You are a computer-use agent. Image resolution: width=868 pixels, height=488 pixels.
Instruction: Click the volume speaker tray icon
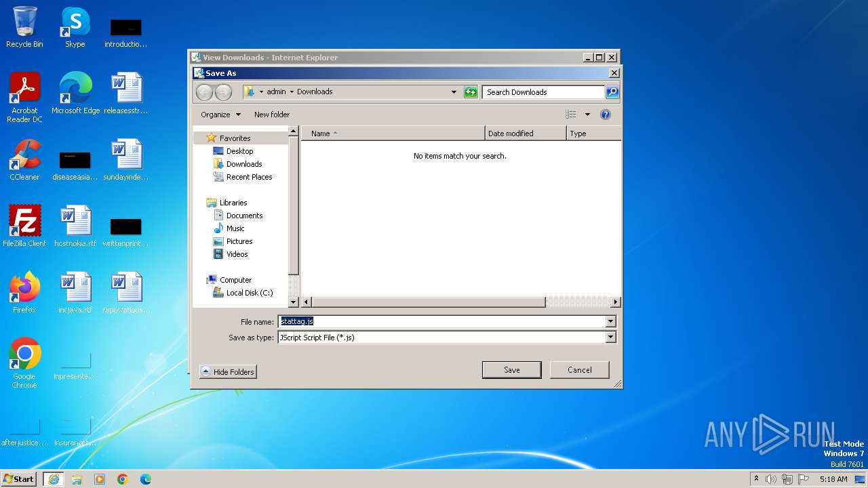point(770,479)
